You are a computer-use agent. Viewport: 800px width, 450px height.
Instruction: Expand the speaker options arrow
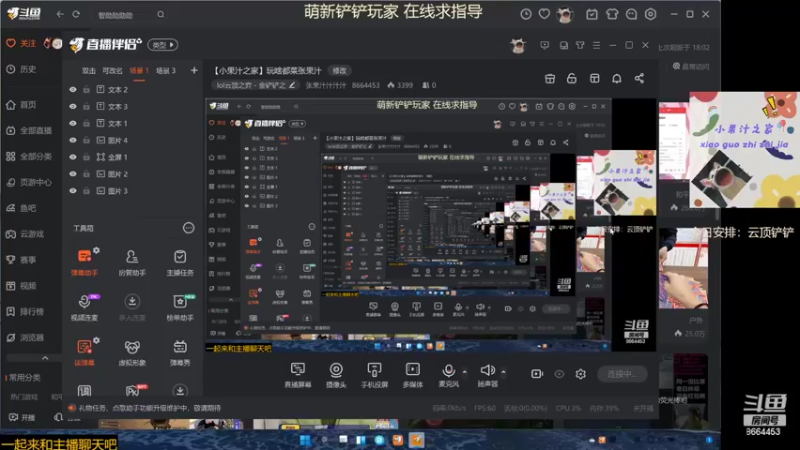pos(503,372)
